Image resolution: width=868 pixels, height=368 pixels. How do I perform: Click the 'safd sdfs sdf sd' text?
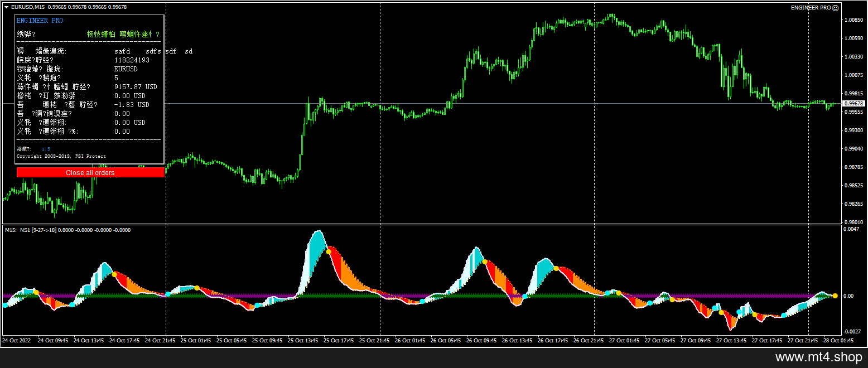tap(153, 51)
